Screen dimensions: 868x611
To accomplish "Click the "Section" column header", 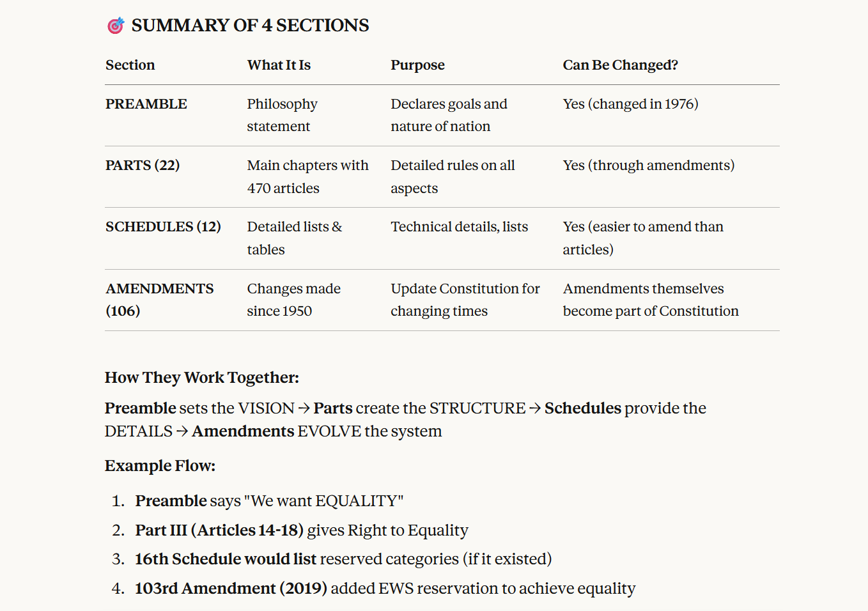I will (x=130, y=65).
